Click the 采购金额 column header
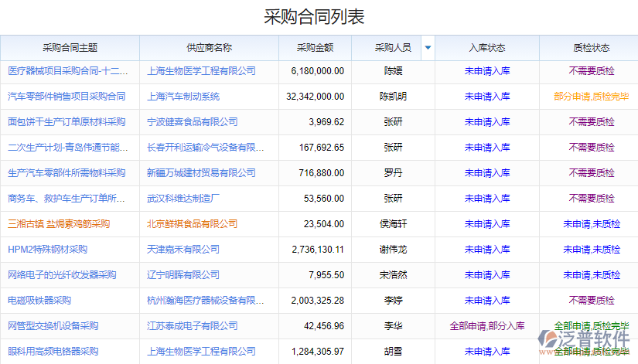The image size is (638, 364). 315,48
